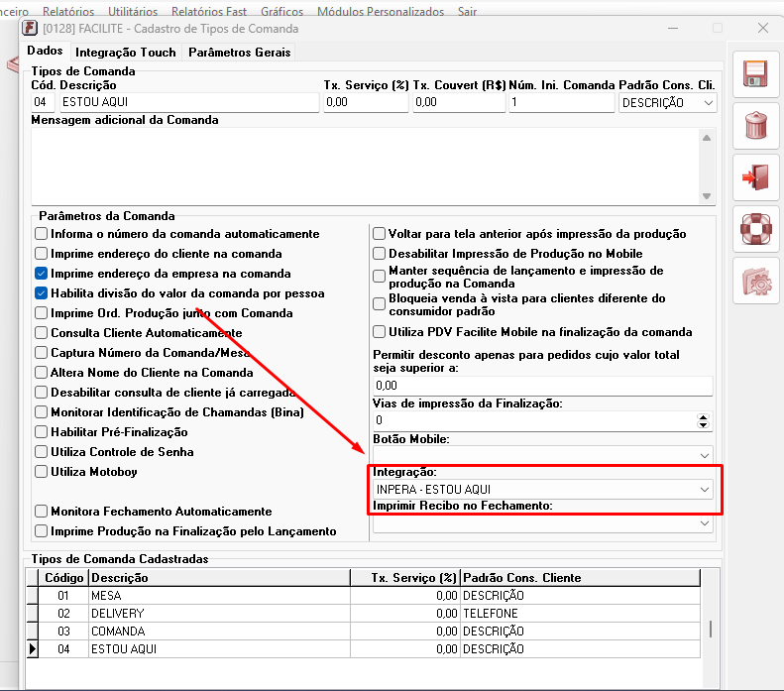
Task: Tick Imprime Produção na Finalização pelo Lançamento
Action: coord(41,531)
